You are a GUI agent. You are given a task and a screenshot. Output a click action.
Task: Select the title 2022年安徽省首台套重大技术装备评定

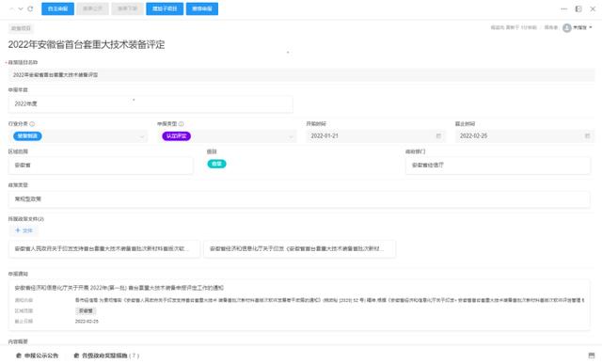[87, 44]
